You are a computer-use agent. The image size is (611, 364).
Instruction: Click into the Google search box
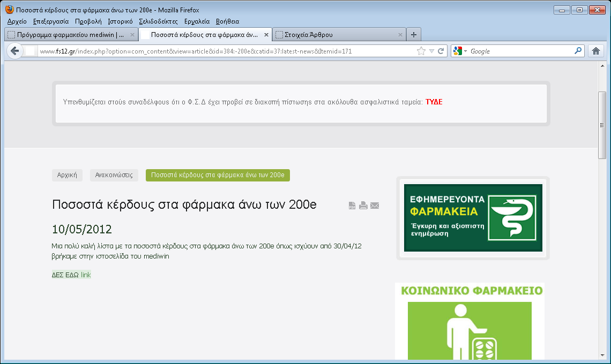point(520,51)
